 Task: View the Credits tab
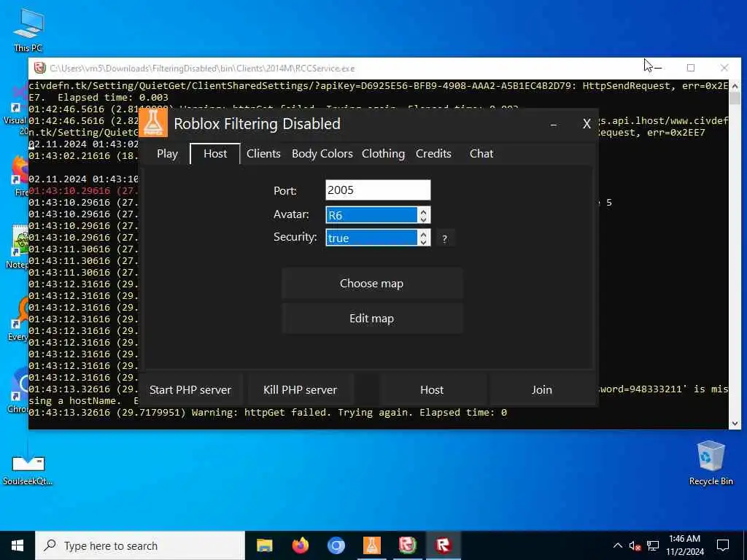[433, 153]
